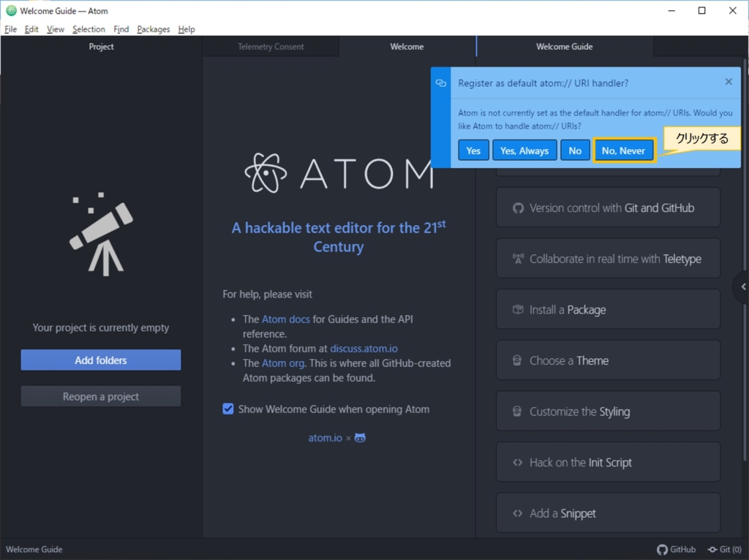Click the Add folders button
Image resolution: width=749 pixels, height=560 pixels.
coord(101,360)
